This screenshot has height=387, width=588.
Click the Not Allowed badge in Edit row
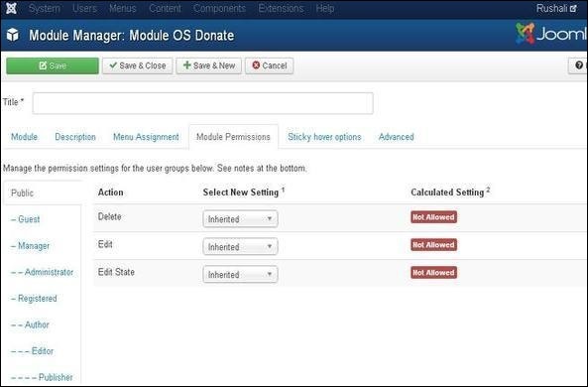pyautogui.click(x=433, y=245)
